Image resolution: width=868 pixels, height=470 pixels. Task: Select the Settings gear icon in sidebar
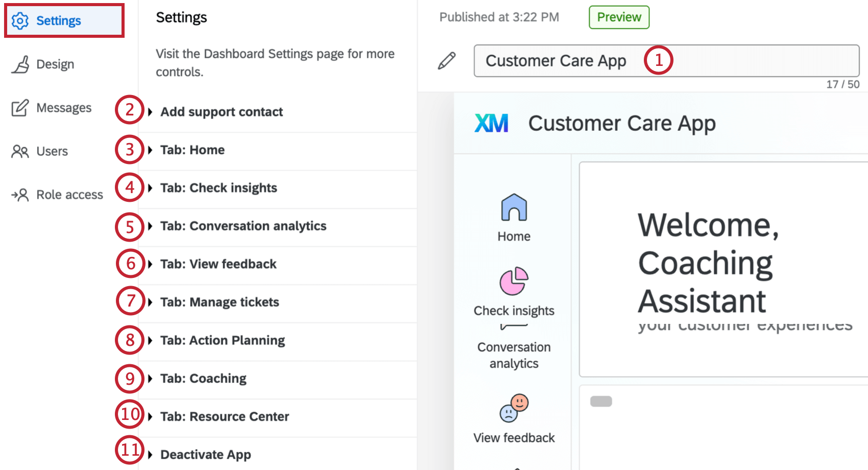pyautogui.click(x=20, y=20)
